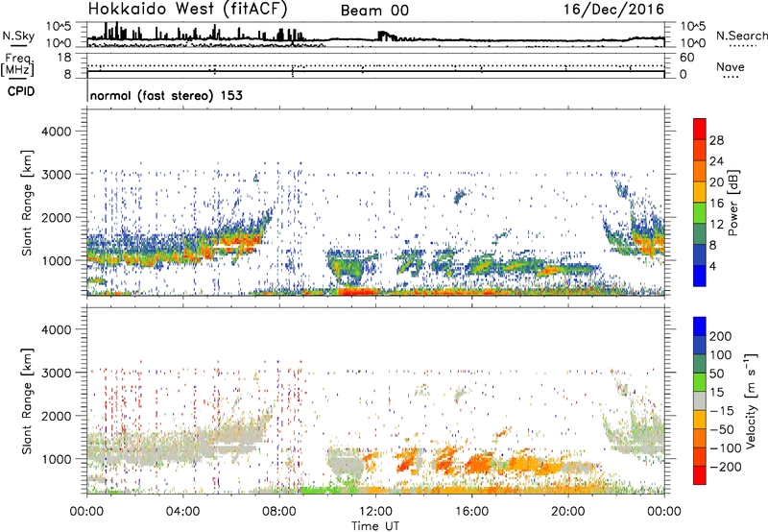Viewport: 768px width, 532px height.
Task: Click the '28' tick on Power colorbar
Action: tap(716, 140)
